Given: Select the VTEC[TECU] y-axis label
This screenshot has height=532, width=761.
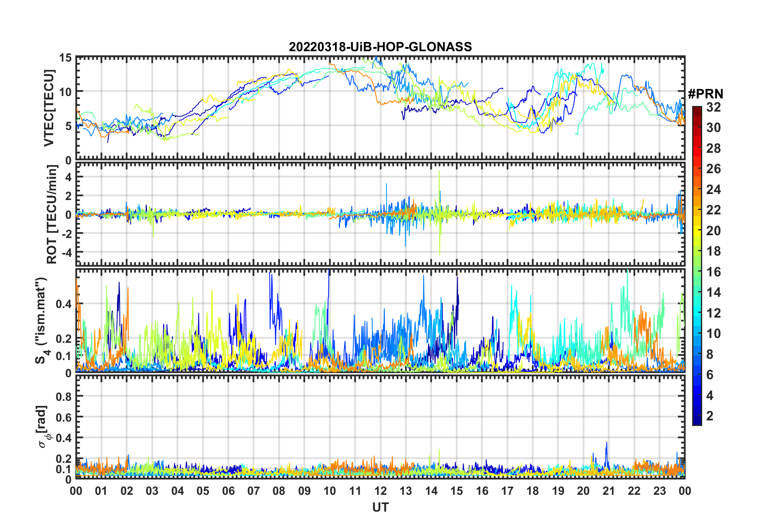Looking at the screenshot, I should (49, 108).
